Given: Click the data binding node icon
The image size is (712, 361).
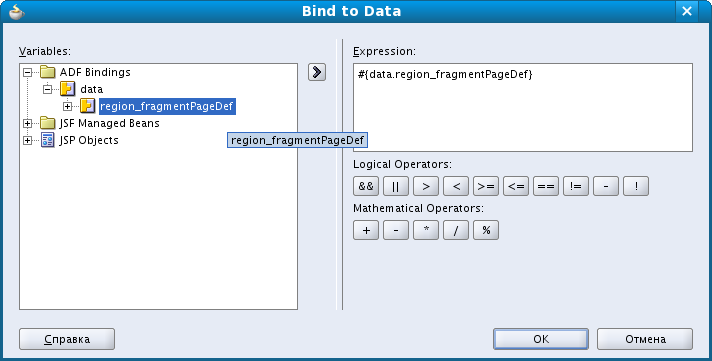Looking at the screenshot, I should click(x=67, y=89).
